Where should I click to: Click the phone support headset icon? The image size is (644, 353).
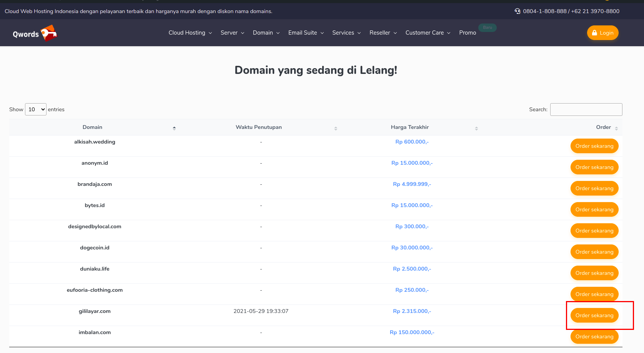tap(517, 11)
